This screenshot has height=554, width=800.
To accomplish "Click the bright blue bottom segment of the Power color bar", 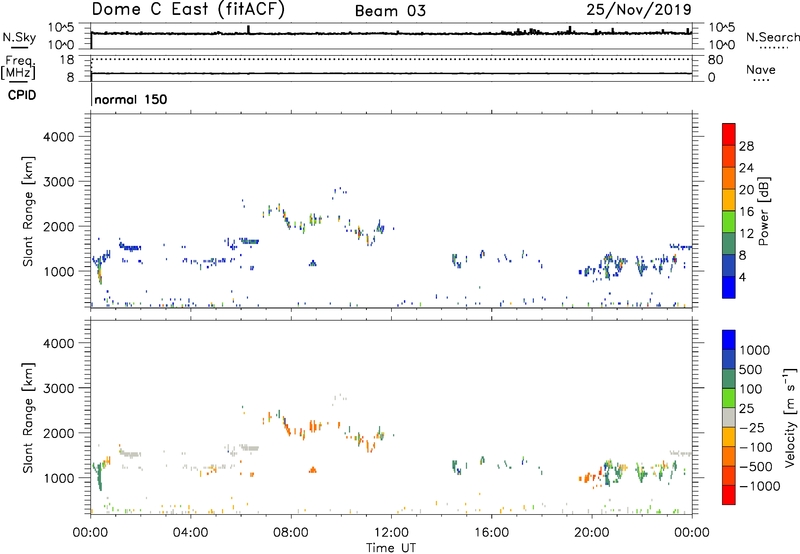I will click(729, 287).
